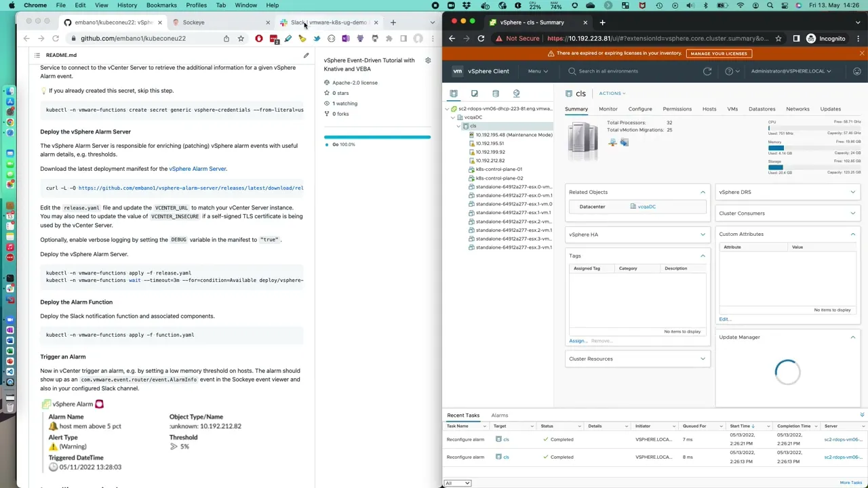
Task: Open the vSphere Client Menu dropdown
Action: 538,71
